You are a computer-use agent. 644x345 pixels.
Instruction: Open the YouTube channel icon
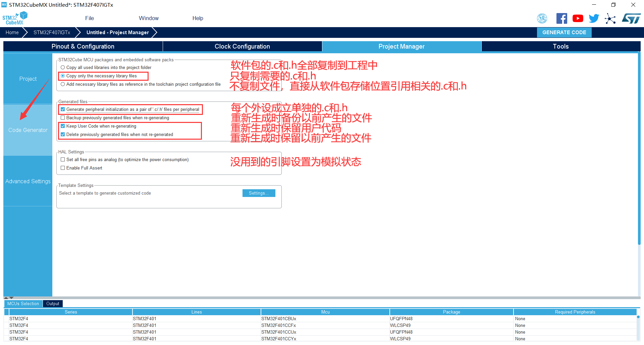(x=578, y=18)
